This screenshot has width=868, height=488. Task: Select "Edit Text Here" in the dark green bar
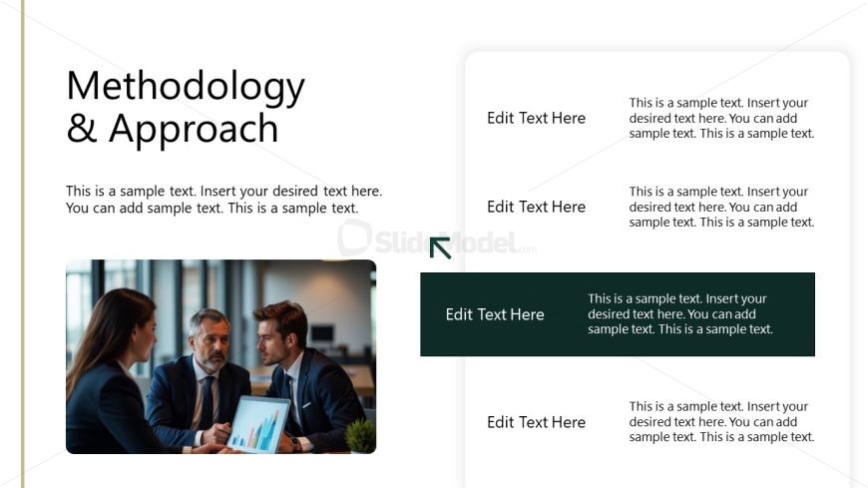(x=495, y=314)
